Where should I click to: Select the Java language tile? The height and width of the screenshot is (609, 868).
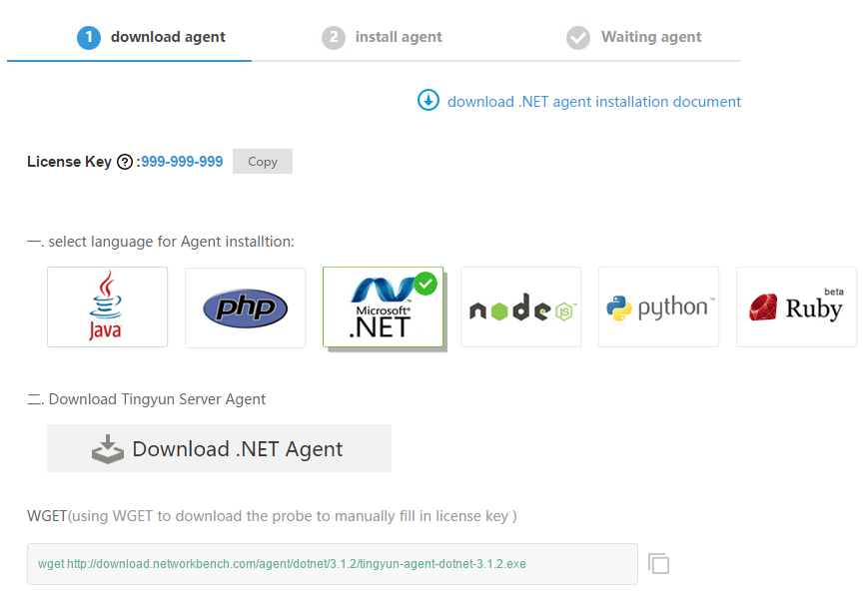[x=107, y=307]
